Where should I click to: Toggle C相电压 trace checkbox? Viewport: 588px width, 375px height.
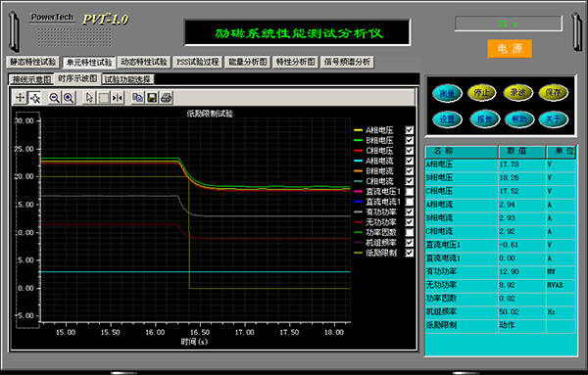[409, 150]
